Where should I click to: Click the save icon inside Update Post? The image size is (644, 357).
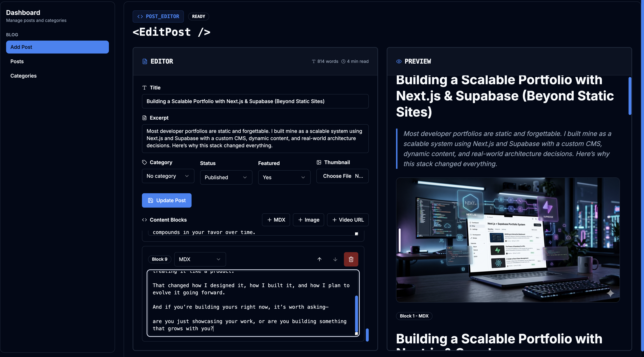(x=151, y=200)
